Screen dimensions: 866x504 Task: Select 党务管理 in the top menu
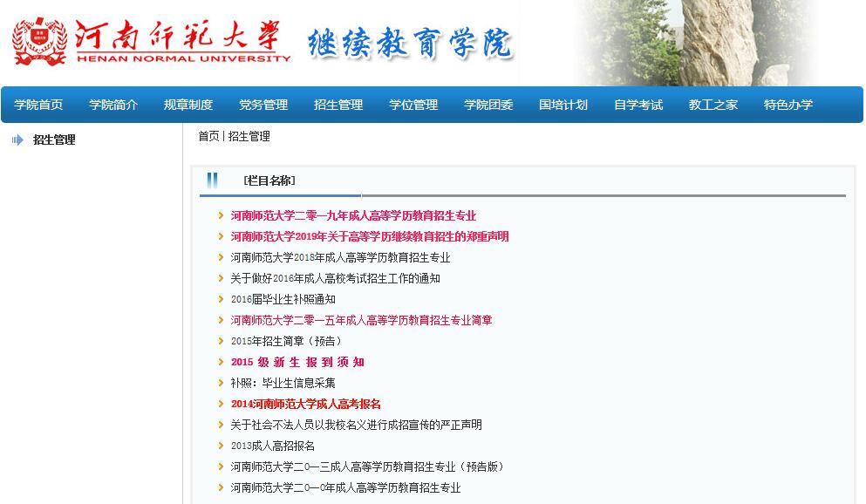pyautogui.click(x=263, y=105)
